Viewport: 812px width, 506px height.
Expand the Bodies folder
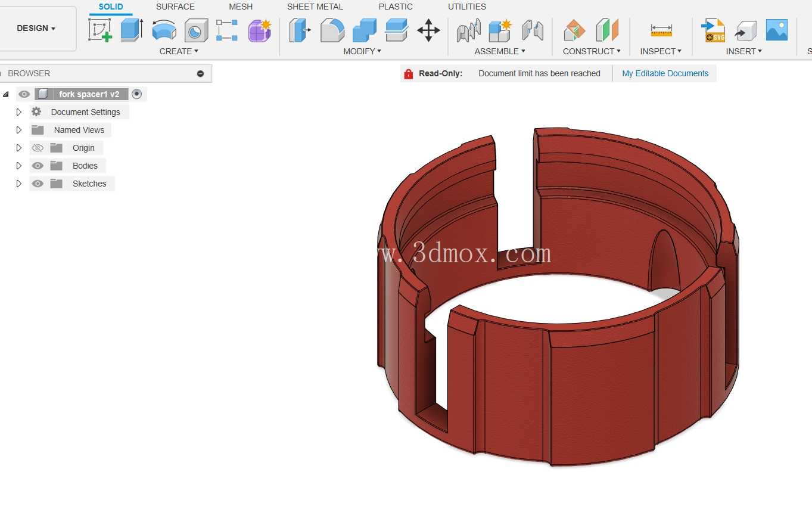coord(18,166)
